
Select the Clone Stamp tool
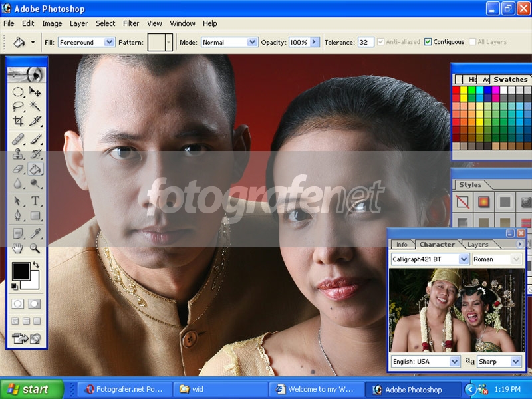pyautogui.click(x=18, y=154)
